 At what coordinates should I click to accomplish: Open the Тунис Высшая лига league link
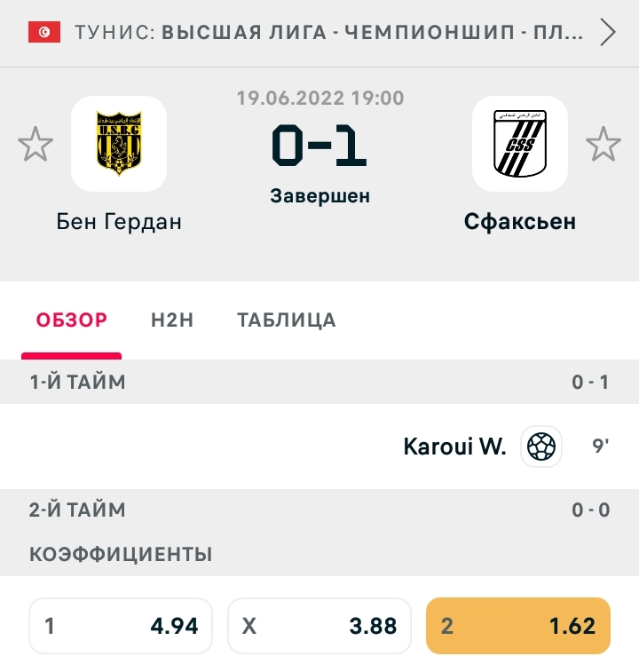[328, 33]
